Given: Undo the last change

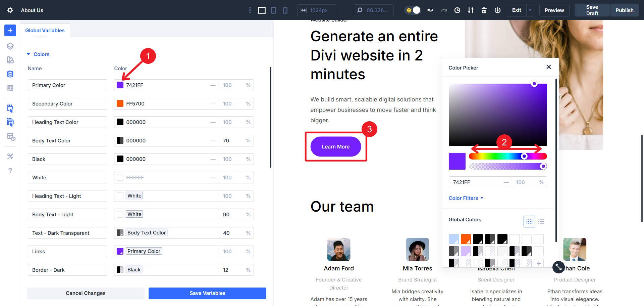Looking at the screenshot, I should 430,10.
